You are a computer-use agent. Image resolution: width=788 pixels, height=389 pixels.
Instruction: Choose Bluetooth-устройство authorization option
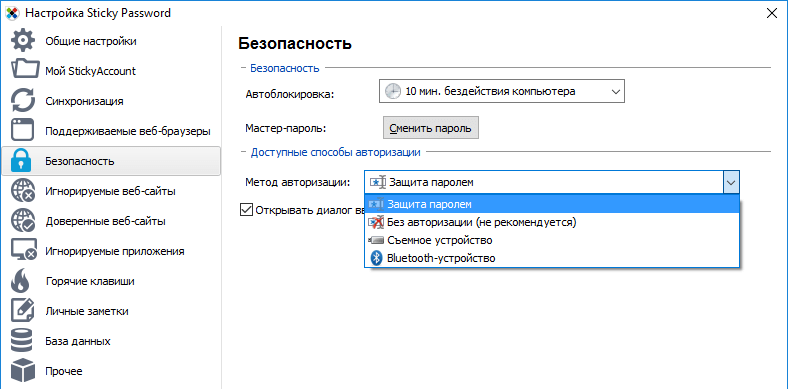pyautogui.click(x=552, y=258)
